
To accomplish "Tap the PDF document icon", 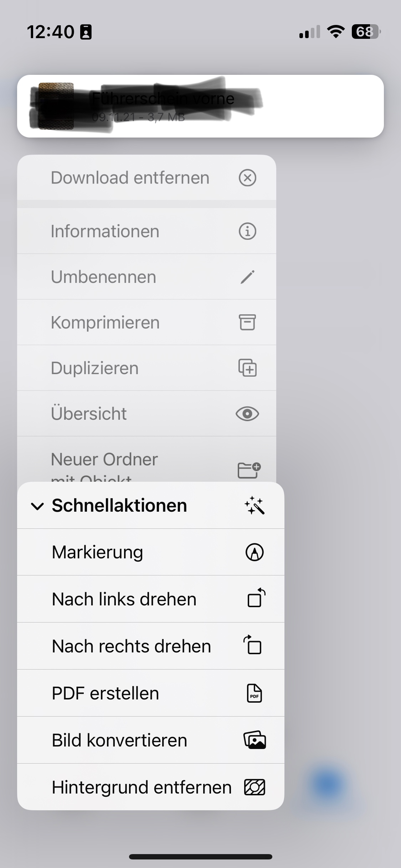I will pos(255,693).
